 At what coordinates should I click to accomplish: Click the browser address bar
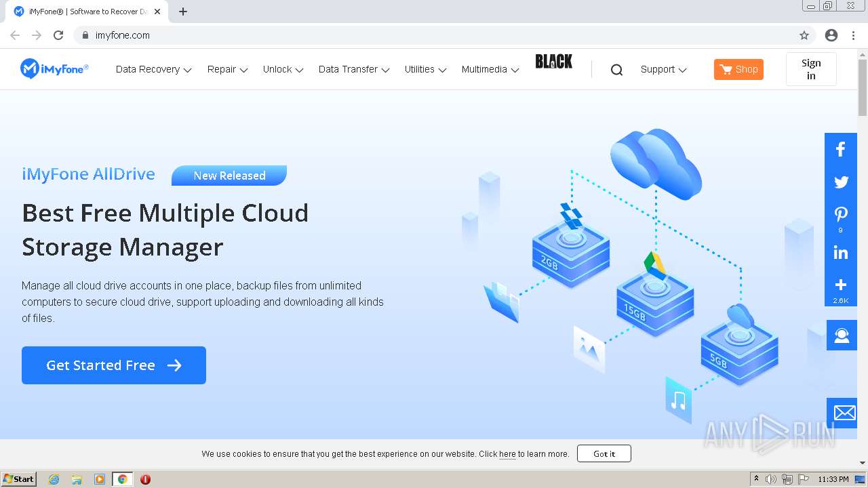tap(434, 35)
